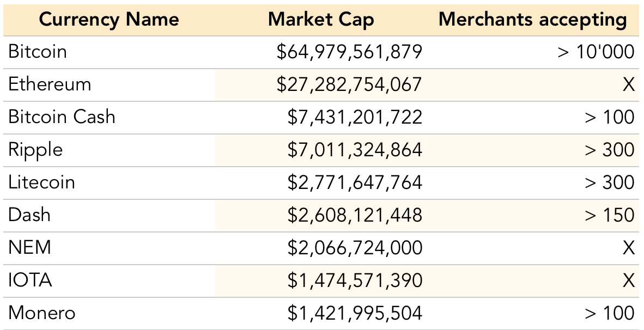Viewport: 644px width, 330px height.
Task: Click the Monero currency cell
Action: [42, 313]
